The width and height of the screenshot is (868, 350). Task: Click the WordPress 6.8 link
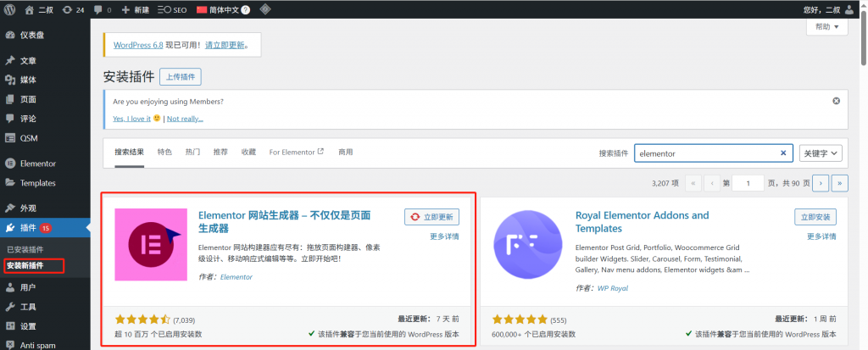(138, 45)
